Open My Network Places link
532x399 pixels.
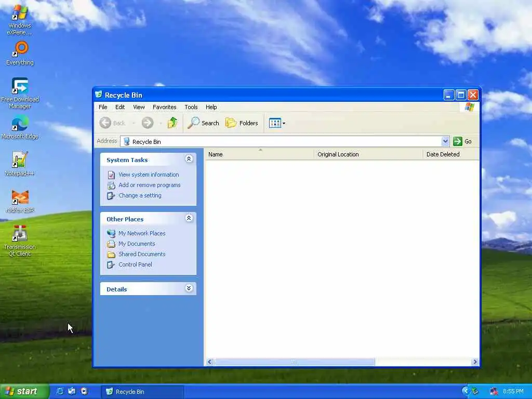coord(142,233)
